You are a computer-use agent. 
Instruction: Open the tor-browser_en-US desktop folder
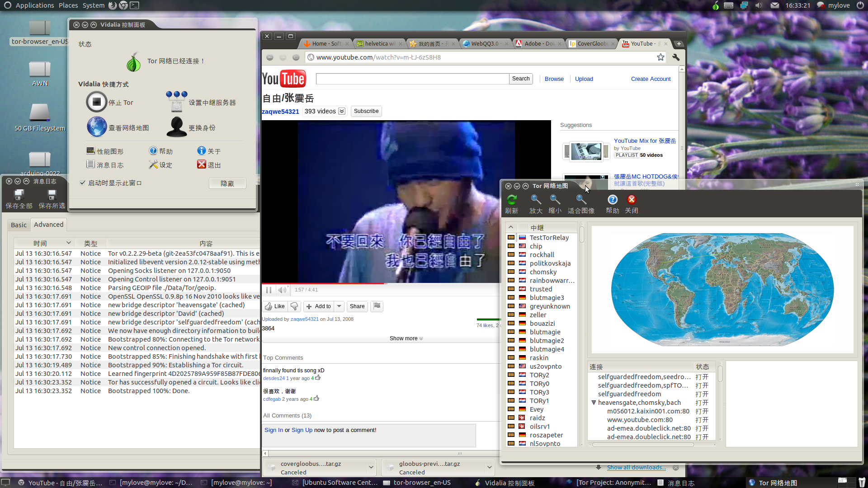point(40,33)
